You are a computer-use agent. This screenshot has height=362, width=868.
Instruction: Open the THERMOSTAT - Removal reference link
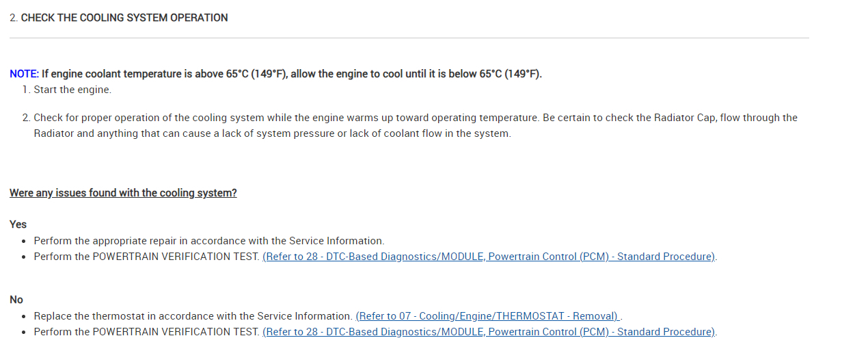(x=487, y=316)
